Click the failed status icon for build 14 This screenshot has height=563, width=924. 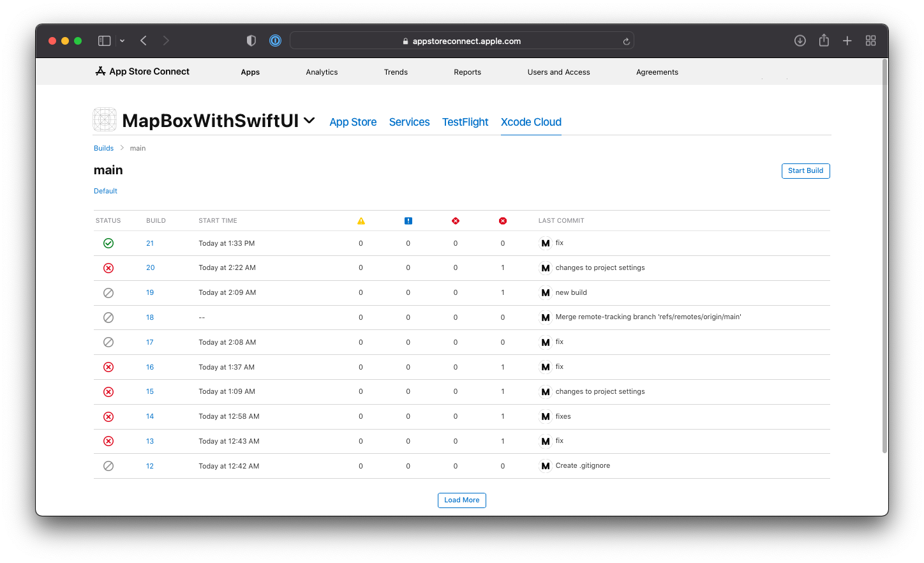coord(108,417)
